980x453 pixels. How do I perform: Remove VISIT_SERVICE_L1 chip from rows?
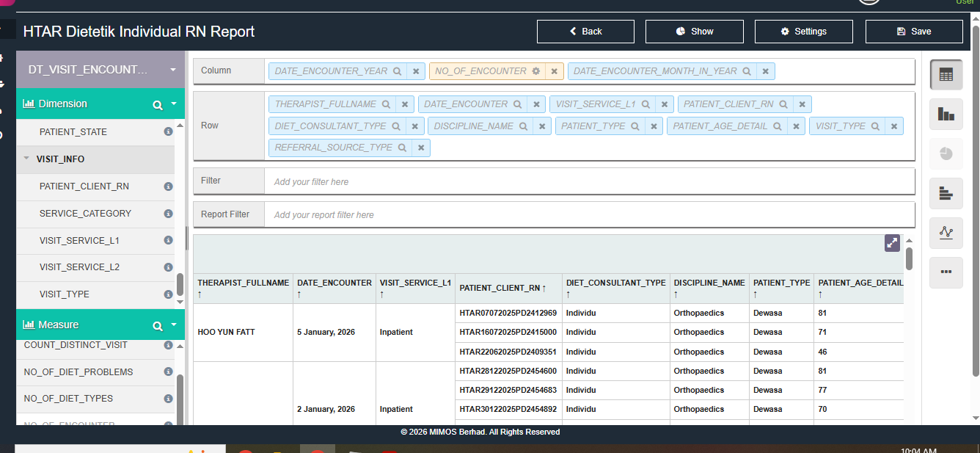click(665, 104)
